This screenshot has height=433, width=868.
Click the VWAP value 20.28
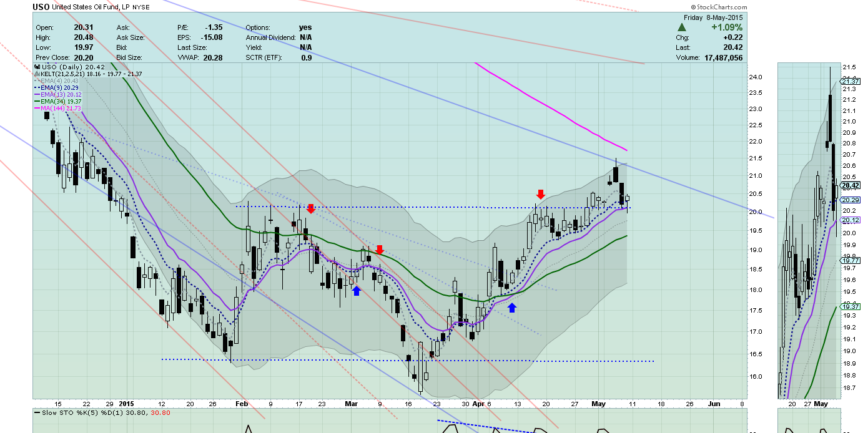(214, 57)
